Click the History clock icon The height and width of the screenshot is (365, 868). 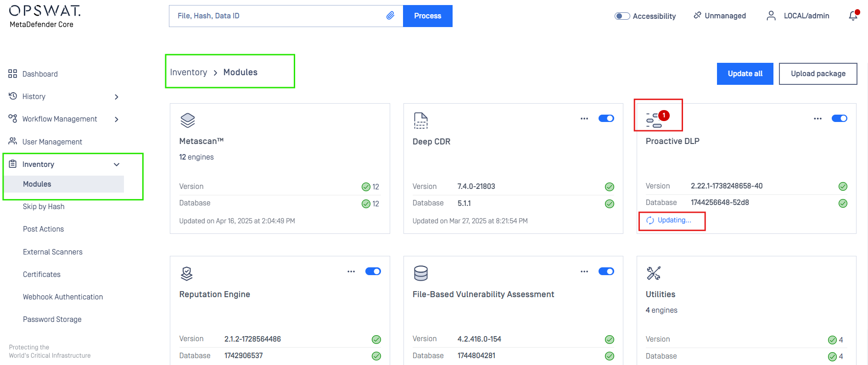(x=13, y=96)
